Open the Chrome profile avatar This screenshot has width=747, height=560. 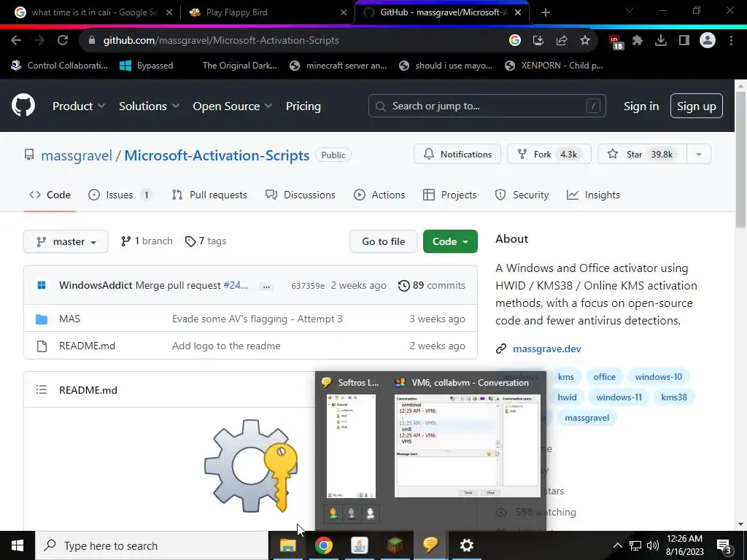[x=708, y=41]
